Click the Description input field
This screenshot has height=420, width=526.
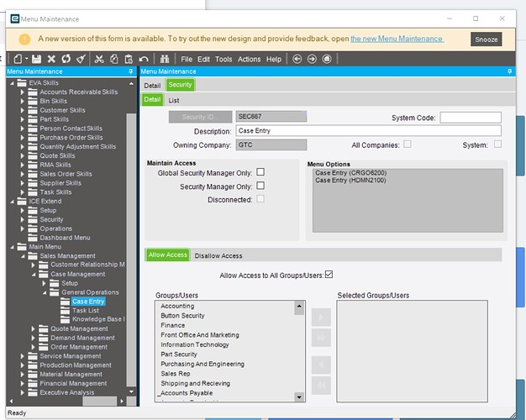click(x=368, y=130)
